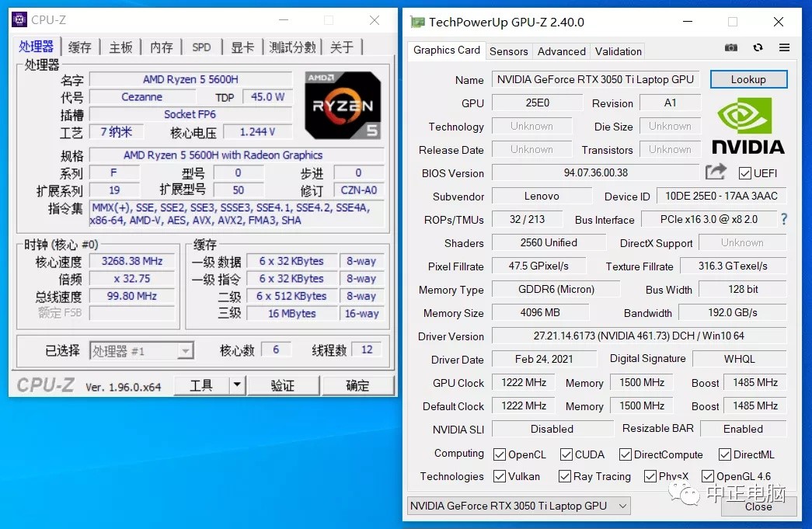Click the PCIe x16 3.0 @ x8 2.0 value
This screenshot has height=529, width=812.
[x=709, y=220]
